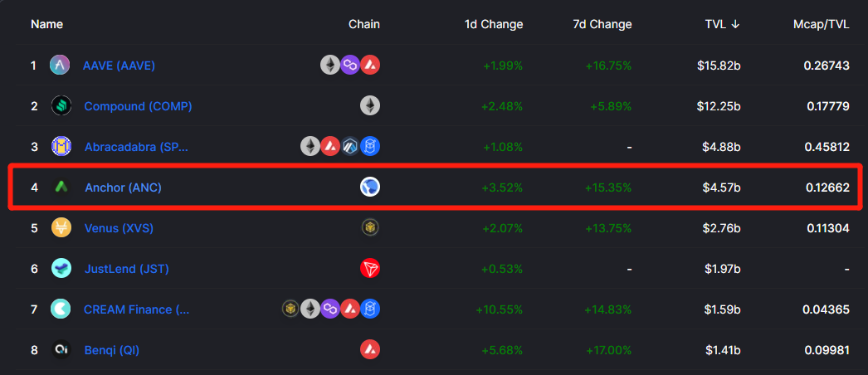868x375 pixels.
Task: Click the Avalanche chain icon for Benqi
Action: pyautogui.click(x=370, y=349)
